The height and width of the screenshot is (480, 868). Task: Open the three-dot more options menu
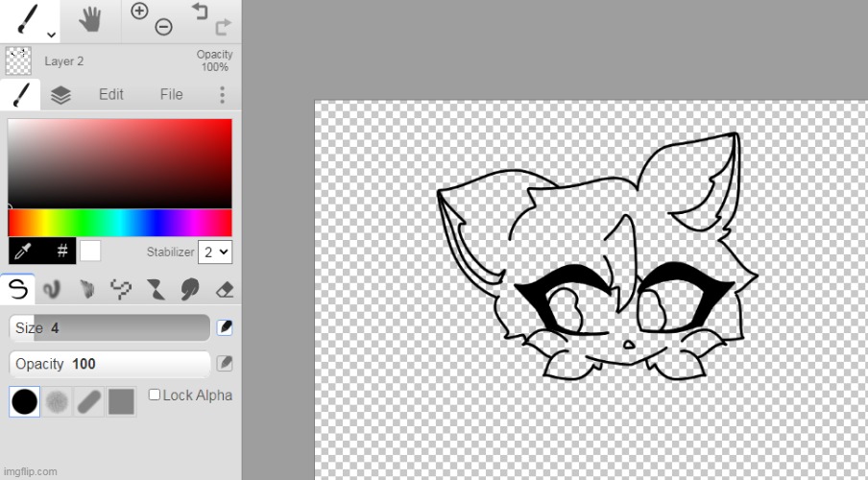(x=222, y=95)
